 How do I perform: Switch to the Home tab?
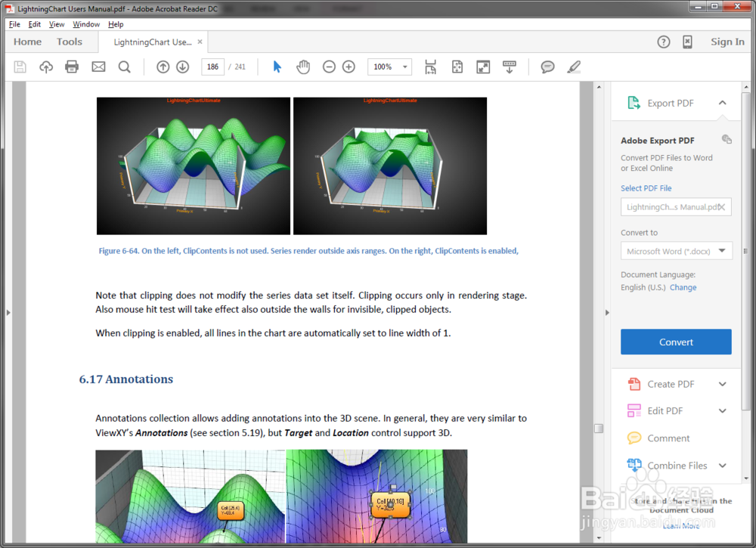pyautogui.click(x=27, y=42)
